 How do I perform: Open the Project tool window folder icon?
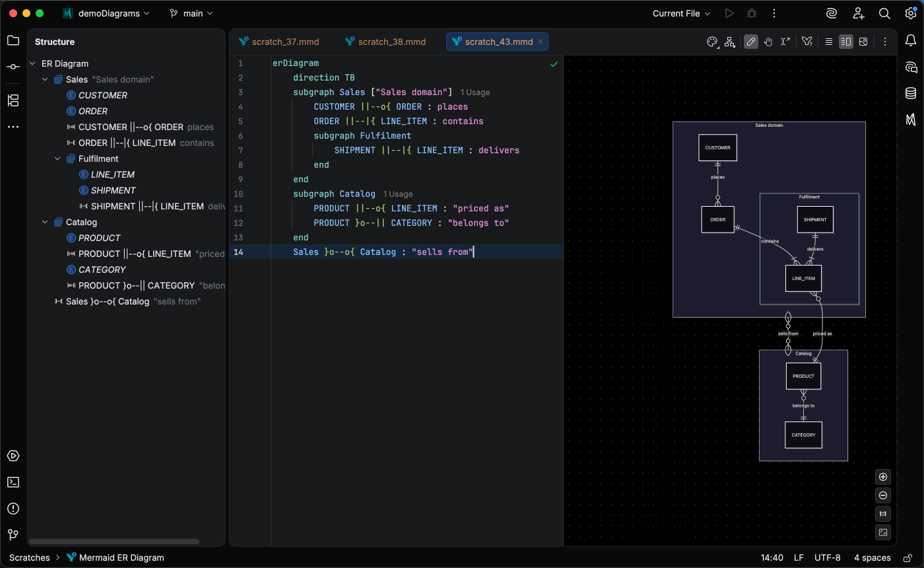click(13, 41)
